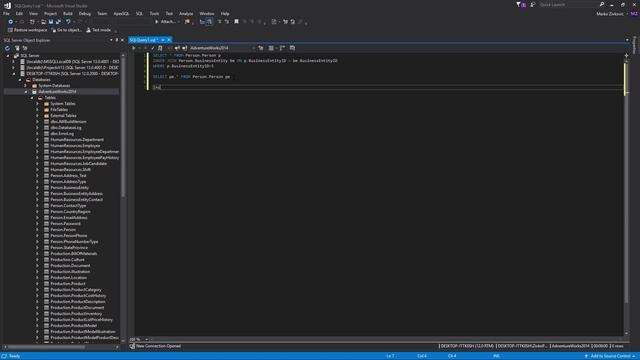The height and width of the screenshot is (360, 640).
Task: Toggle pin on SQLQuery1.sql tab
Action: tap(163, 40)
